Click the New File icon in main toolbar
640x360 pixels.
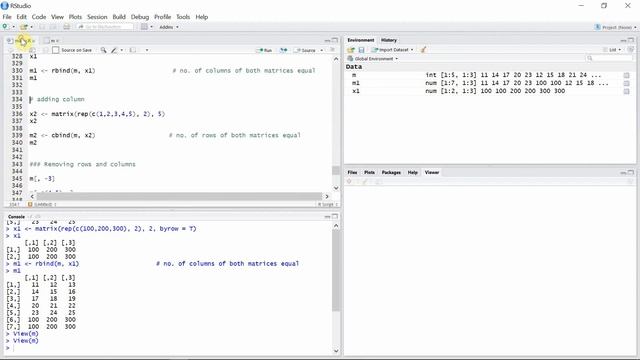pyautogui.click(x=5, y=27)
